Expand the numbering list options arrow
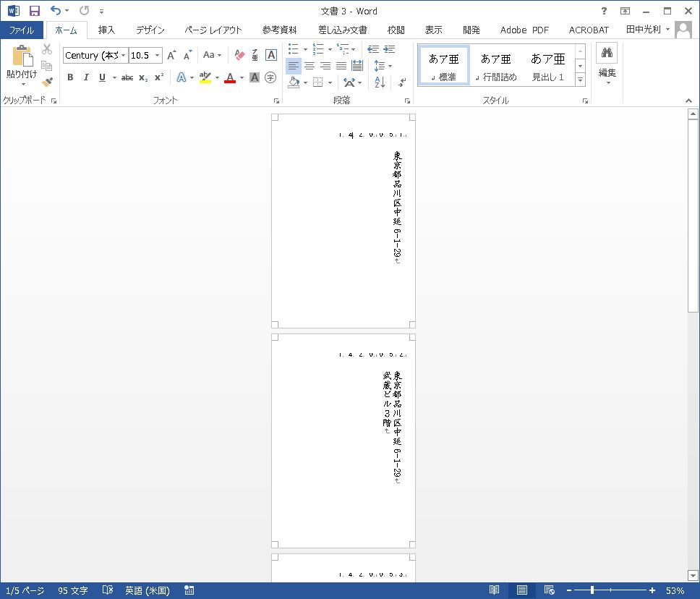The height and width of the screenshot is (599, 700). [x=330, y=49]
